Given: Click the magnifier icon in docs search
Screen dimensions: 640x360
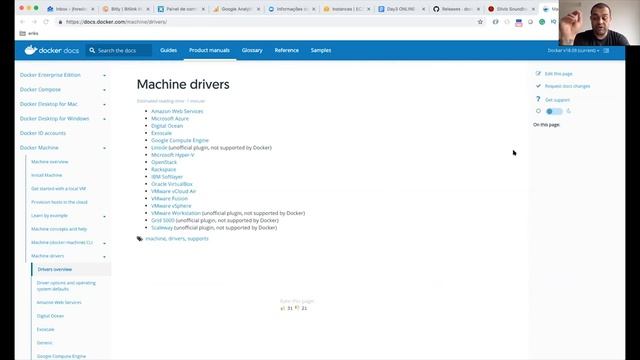Looking at the screenshot, I should 92,50.
